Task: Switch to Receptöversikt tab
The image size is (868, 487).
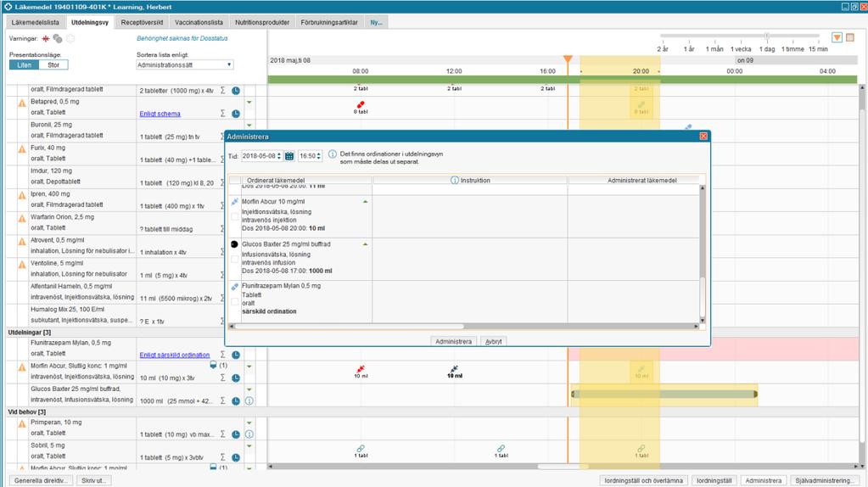Action: pos(142,23)
